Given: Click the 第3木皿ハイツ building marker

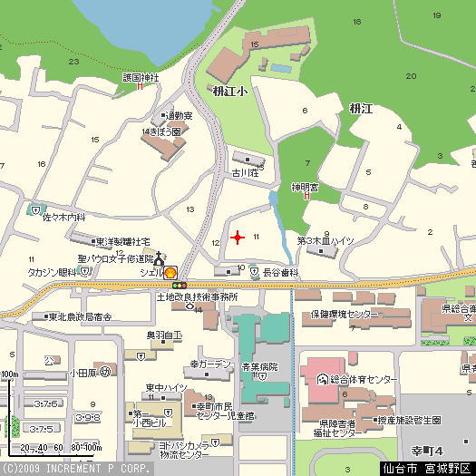Looking at the screenshot, I should coord(321,251).
